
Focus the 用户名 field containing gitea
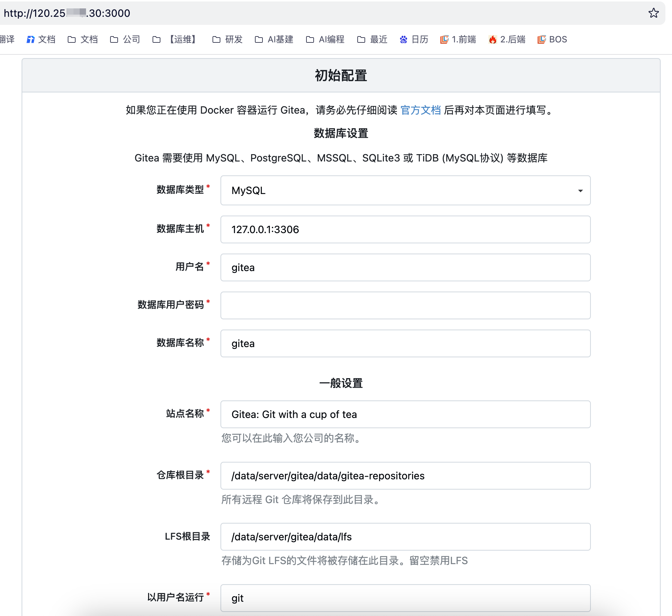[405, 267]
